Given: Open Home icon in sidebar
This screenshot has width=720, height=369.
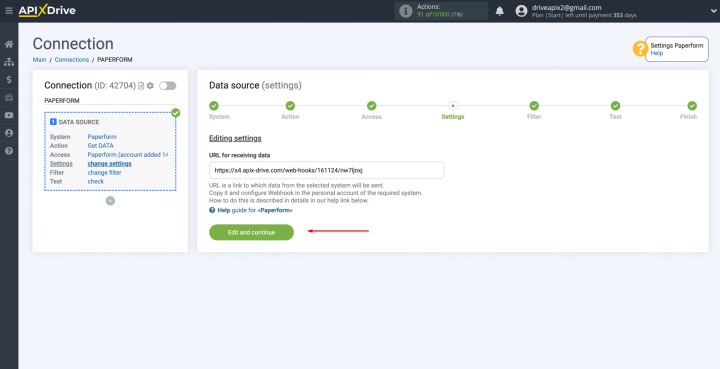Looking at the screenshot, I should point(9,45).
